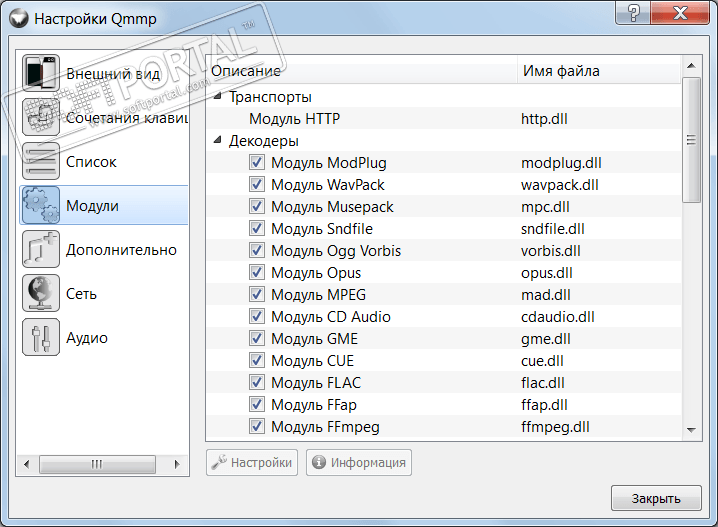
Task: Open the Внешний вид appearance icon
Action: [41, 73]
